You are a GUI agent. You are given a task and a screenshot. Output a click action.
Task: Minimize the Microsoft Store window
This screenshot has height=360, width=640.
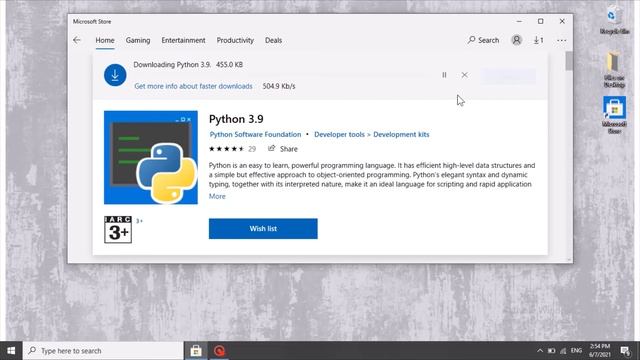pyautogui.click(x=519, y=21)
